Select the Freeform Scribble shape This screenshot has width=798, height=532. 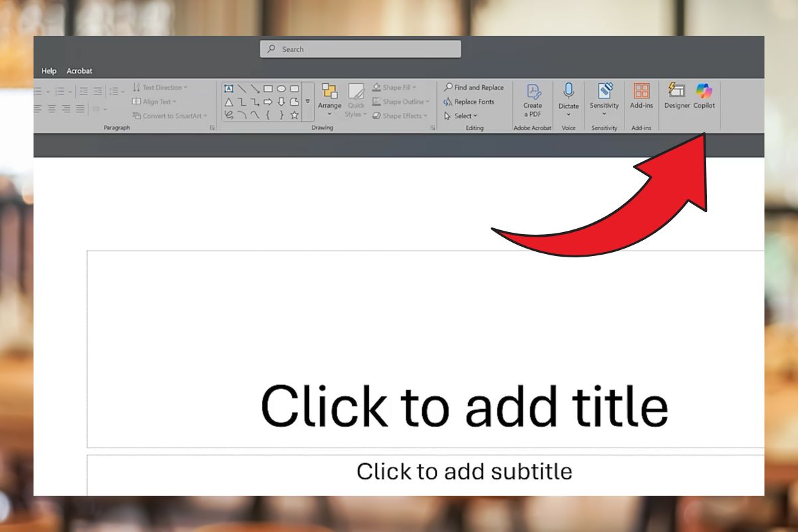pyautogui.click(x=229, y=115)
